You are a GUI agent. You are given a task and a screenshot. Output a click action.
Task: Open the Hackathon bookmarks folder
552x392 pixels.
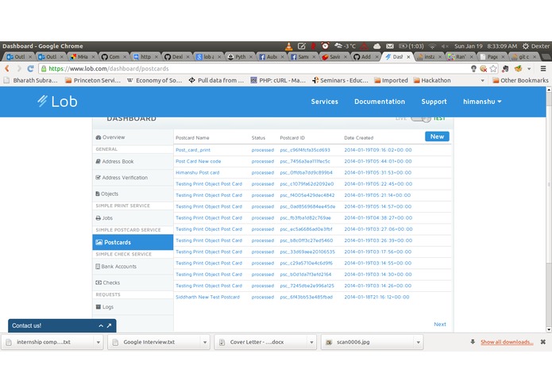click(432, 80)
